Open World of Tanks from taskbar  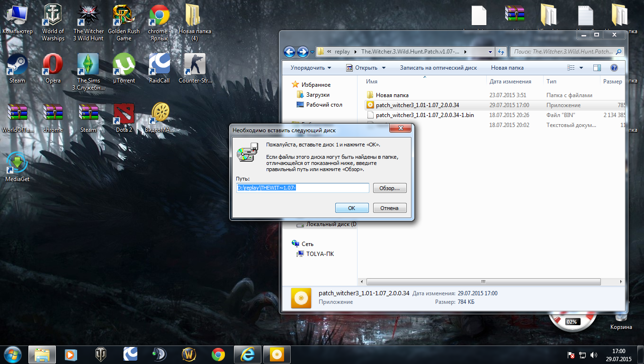(x=101, y=354)
